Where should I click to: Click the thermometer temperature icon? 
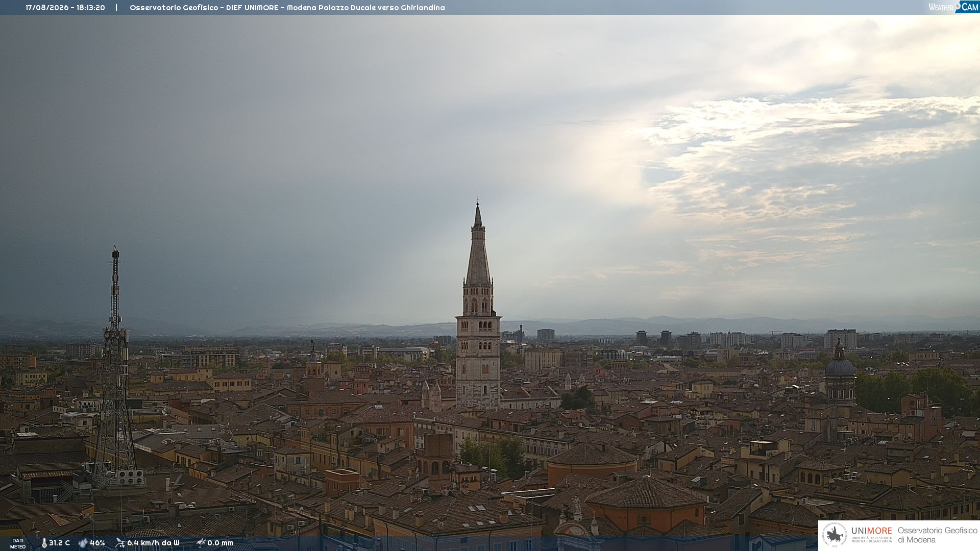[x=44, y=543]
